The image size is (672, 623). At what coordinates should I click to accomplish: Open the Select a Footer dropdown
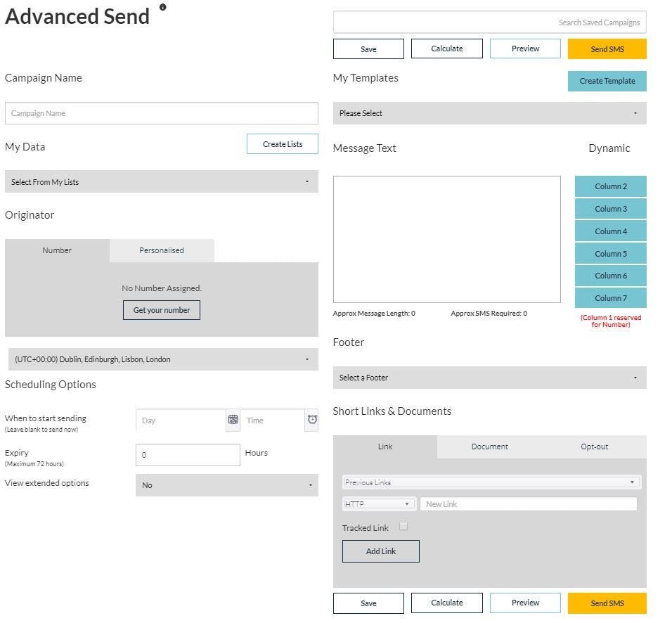point(489,378)
